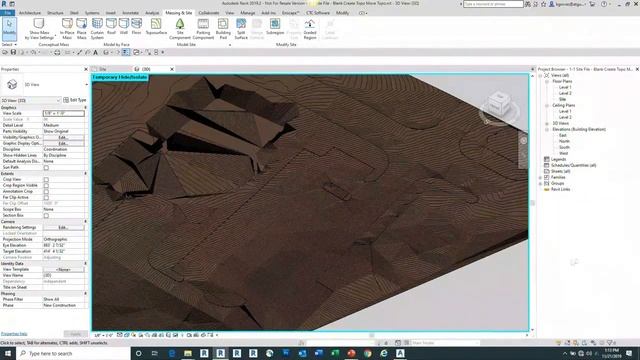The height and width of the screenshot is (360, 640).
Task: Open Google Chrome from the taskbar
Action: tap(367, 353)
